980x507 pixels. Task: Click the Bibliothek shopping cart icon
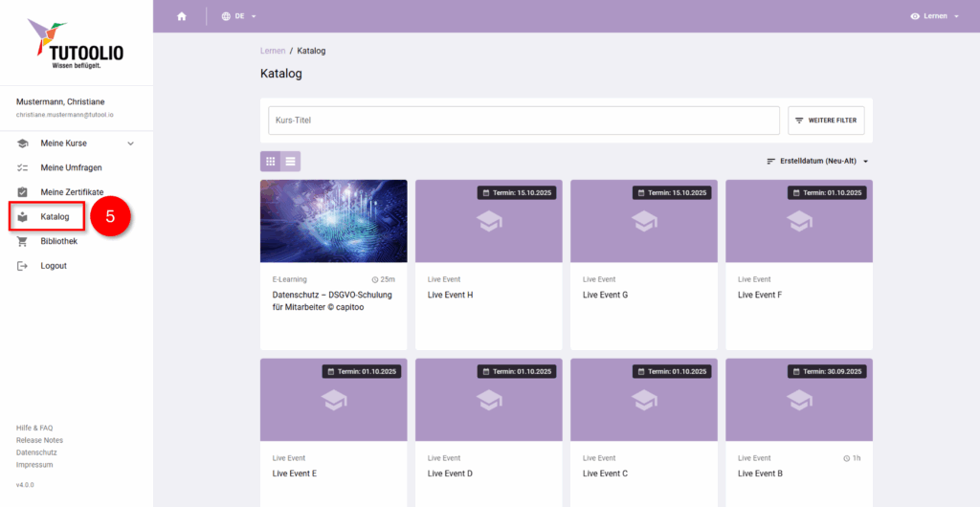[23, 241]
